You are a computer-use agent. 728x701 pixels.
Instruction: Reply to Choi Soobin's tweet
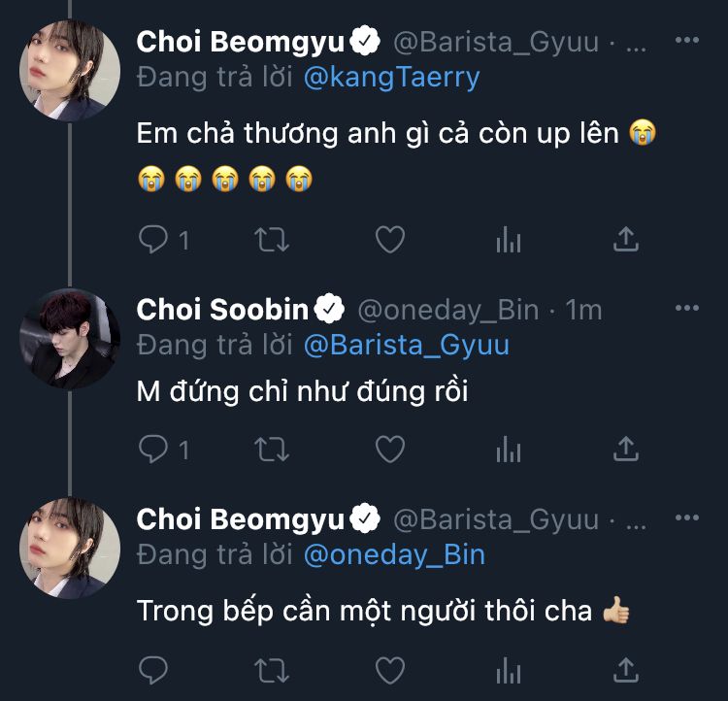153,449
